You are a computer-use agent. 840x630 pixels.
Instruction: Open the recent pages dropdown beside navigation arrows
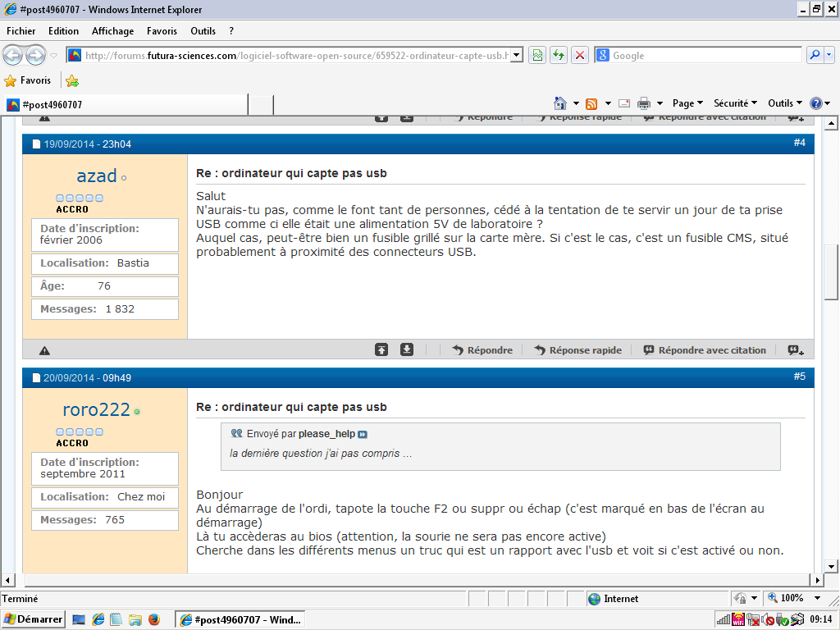click(53, 56)
